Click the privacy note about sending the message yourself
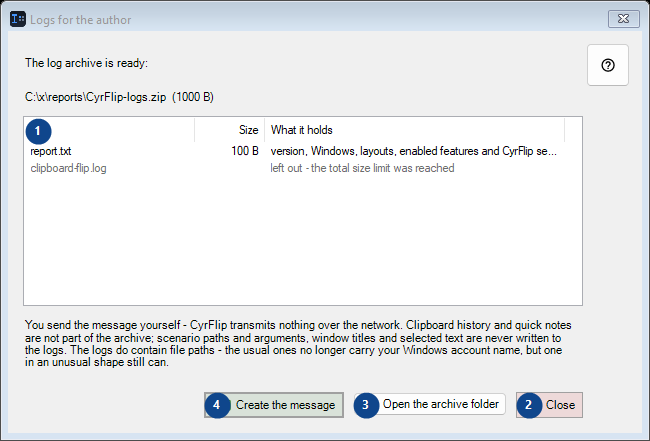This screenshot has width=650, height=441. pos(298,343)
